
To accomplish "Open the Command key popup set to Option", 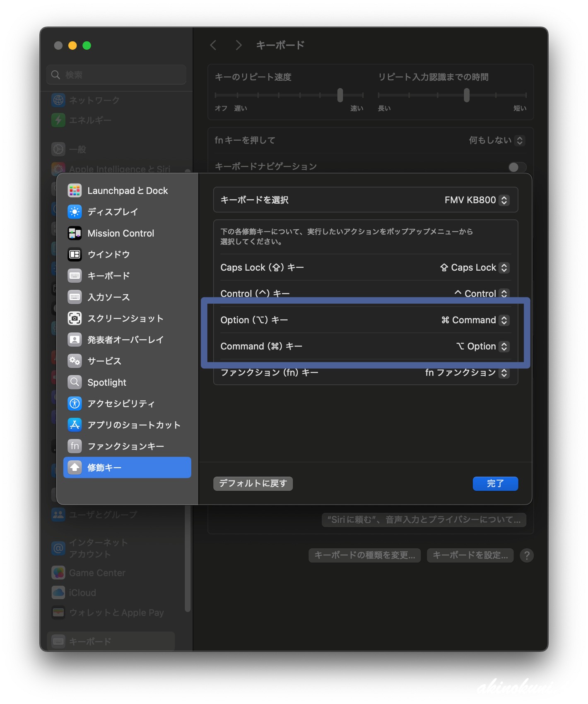I will (x=504, y=346).
